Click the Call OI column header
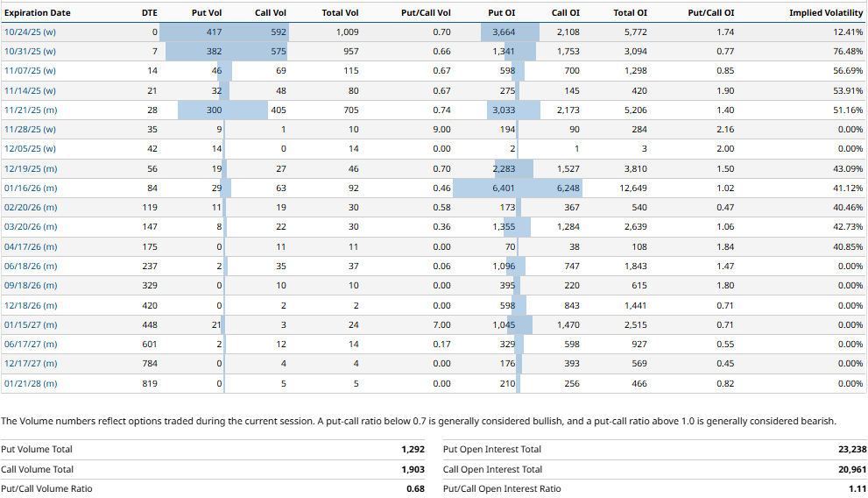The width and height of the screenshot is (868, 498). point(565,13)
